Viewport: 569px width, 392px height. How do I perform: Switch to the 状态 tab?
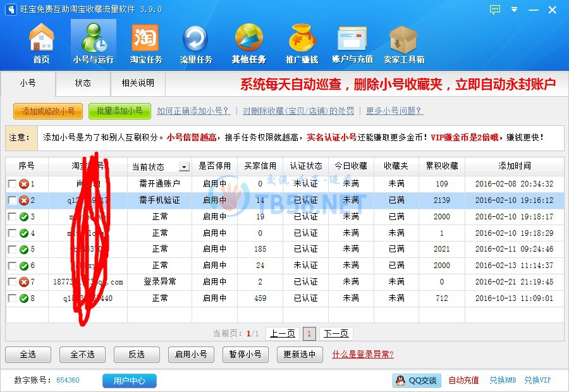[83, 83]
